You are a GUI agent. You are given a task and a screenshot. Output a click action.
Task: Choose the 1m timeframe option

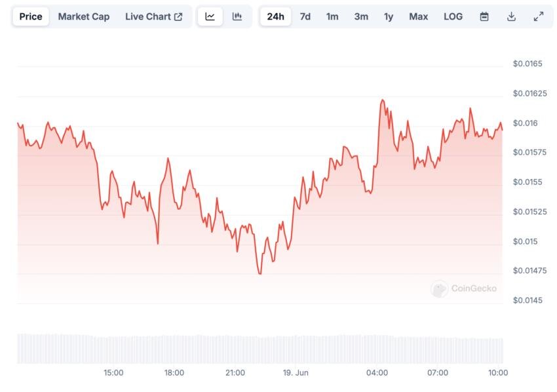332,16
